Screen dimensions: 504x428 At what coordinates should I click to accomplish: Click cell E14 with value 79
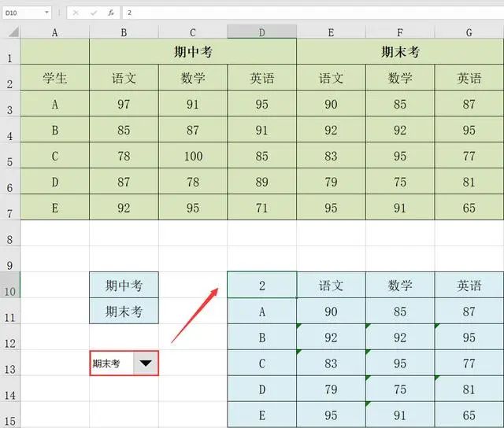point(331,389)
